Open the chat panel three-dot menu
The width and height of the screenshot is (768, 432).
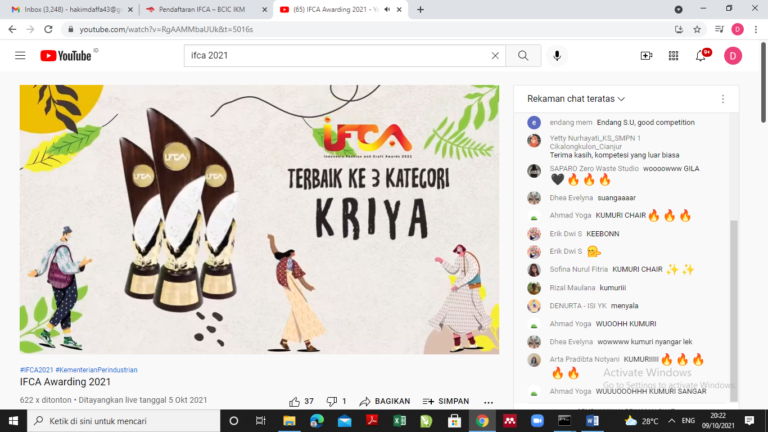click(723, 99)
